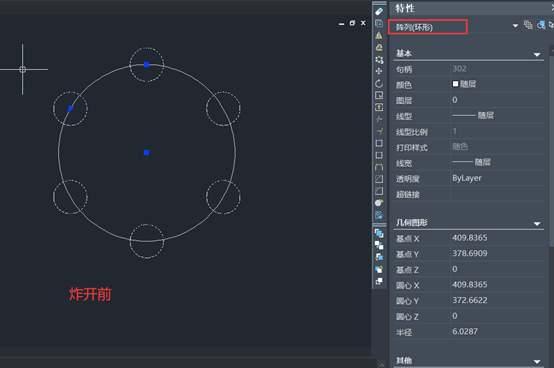Click the 阵列(环形) selection box

coord(428,27)
